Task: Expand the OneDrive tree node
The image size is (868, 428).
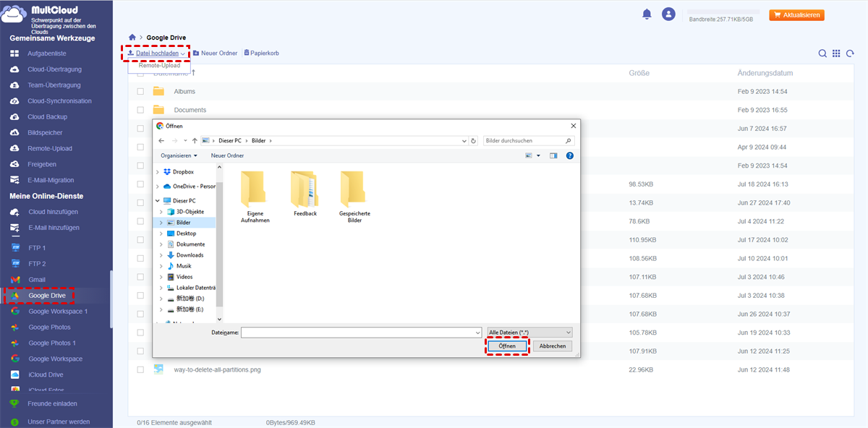Action: click(x=158, y=186)
